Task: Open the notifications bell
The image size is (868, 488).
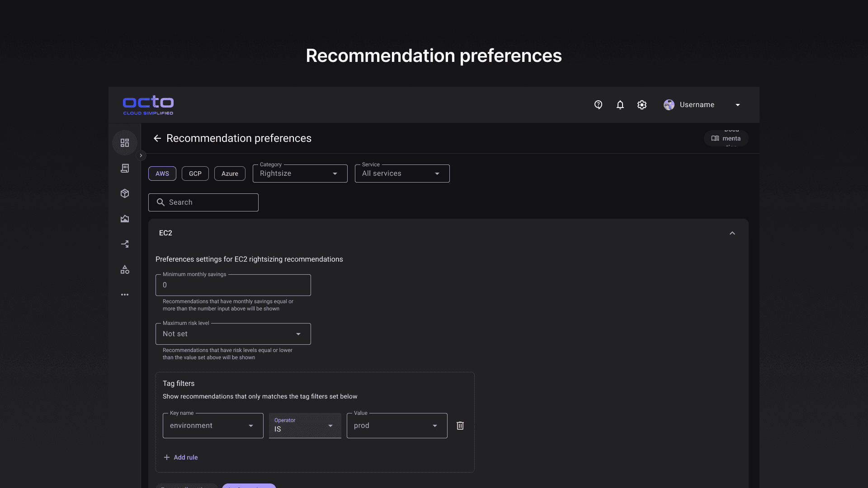Action: (x=620, y=105)
